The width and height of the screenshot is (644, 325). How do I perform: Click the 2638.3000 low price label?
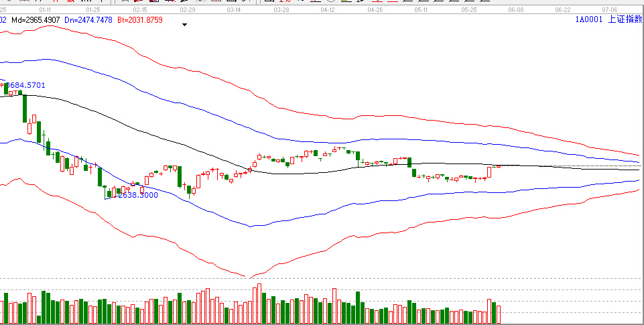tap(137, 195)
